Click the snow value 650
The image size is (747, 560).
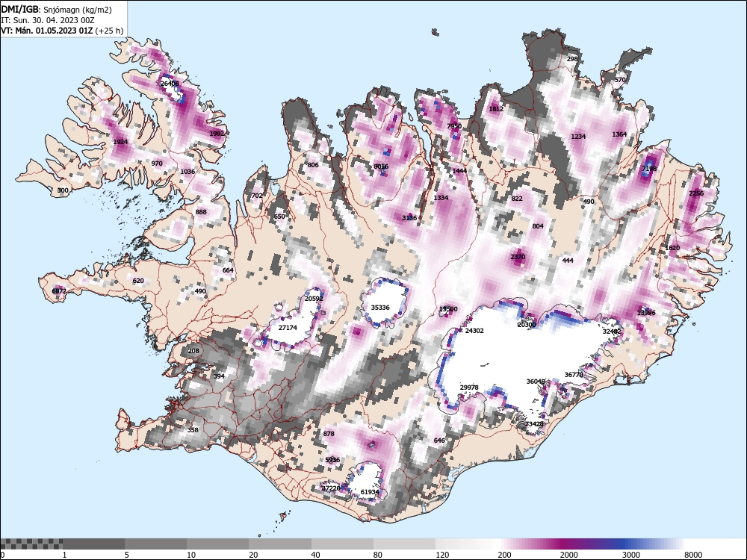[279, 217]
